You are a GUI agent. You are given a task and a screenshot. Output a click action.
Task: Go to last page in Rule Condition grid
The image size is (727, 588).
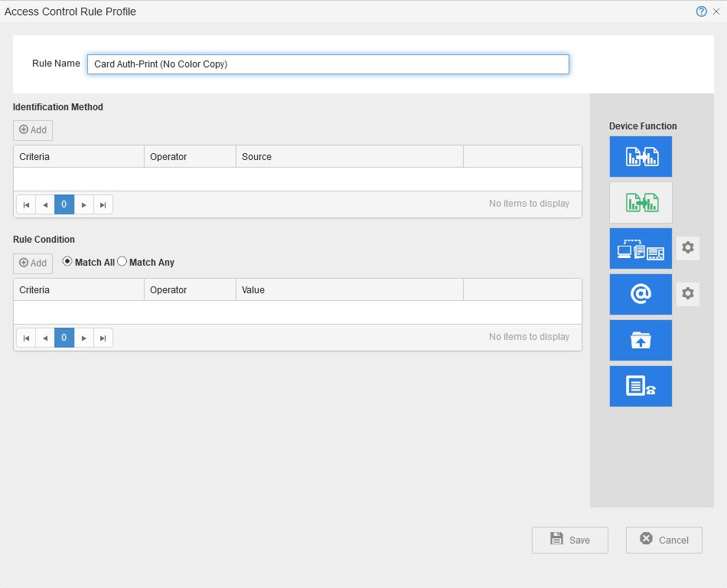click(x=103, y=338)
